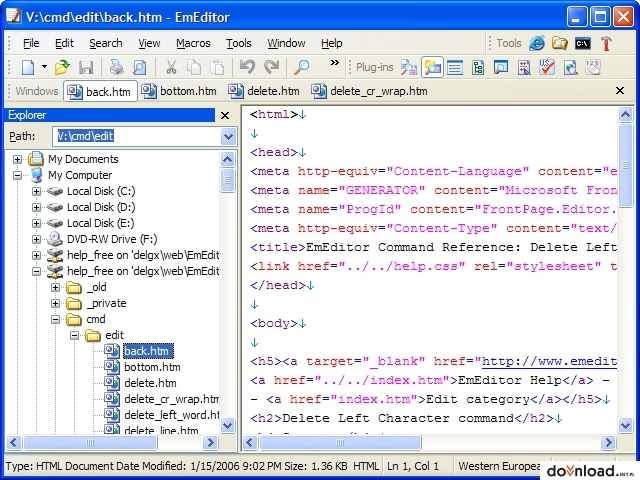The image size is (640, 480).
Task: Click the red table plug-in icon
Action: click(524, 67)
